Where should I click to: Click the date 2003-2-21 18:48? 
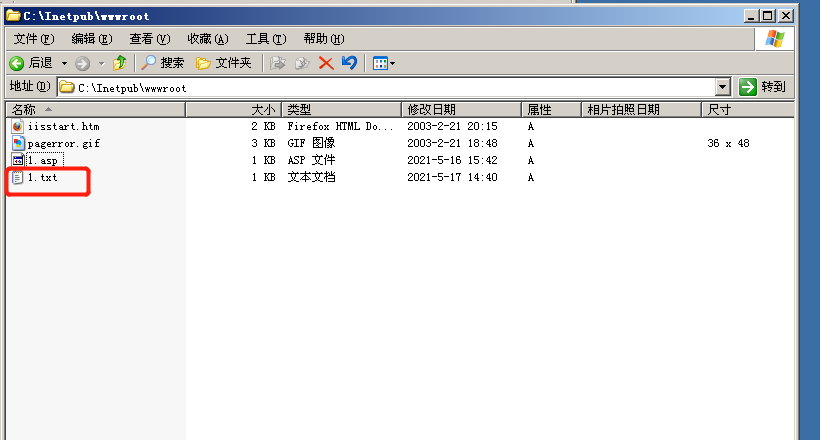(452, 143)
